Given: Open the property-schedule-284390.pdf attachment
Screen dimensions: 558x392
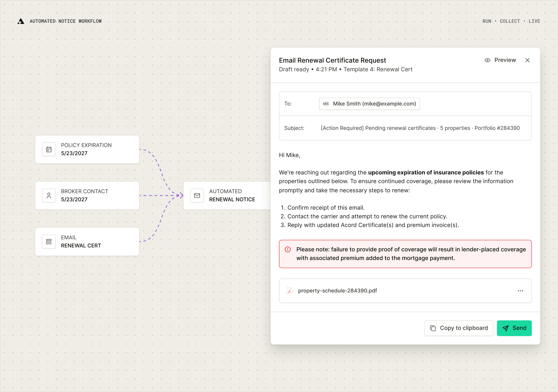Looking at the screenshot, I should pos(405,291).
